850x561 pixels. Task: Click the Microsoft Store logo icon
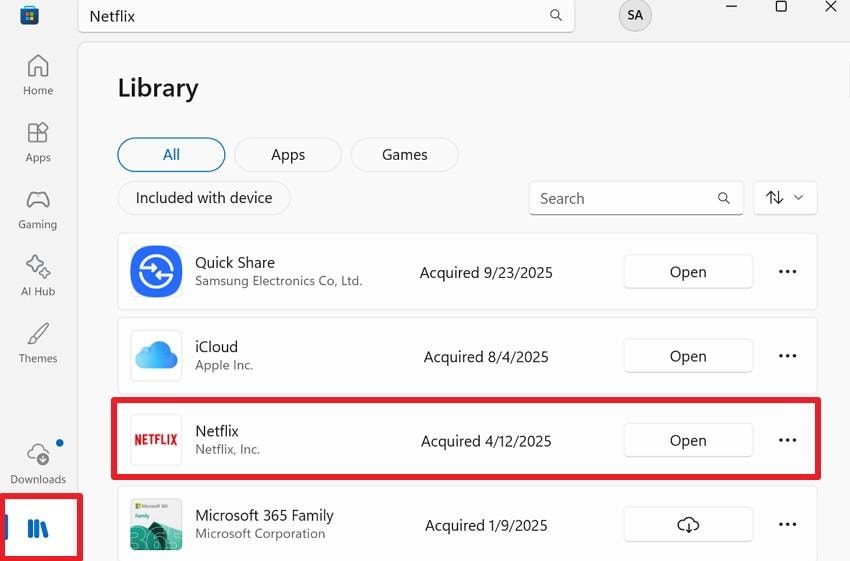pyautogui.click(x=29, y=15)
